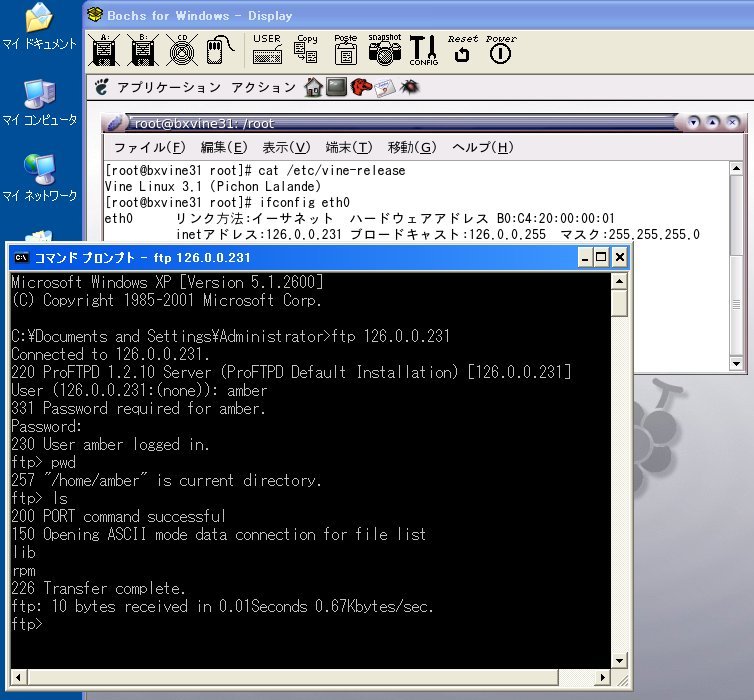Click the last ftp> prompt line

27,624
